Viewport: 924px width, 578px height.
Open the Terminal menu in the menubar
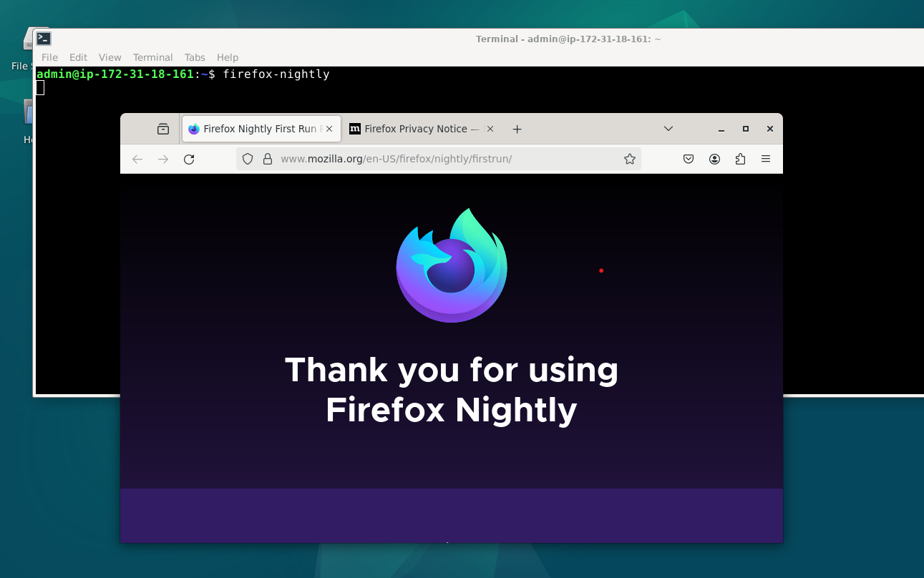152,57
